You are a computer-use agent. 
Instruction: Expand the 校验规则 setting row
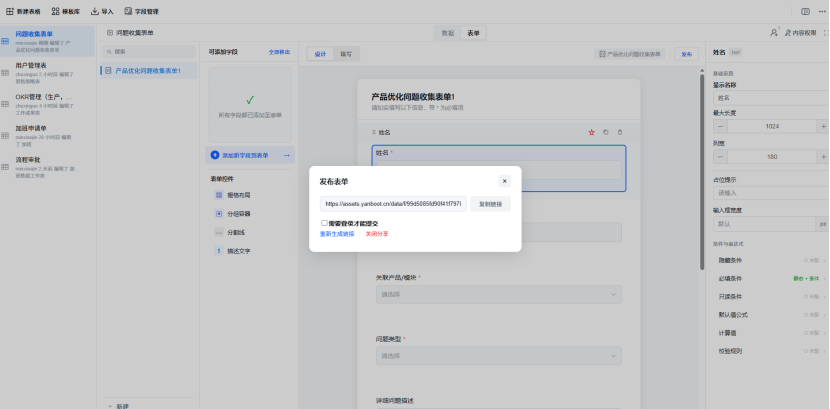(x=771, y=351)
